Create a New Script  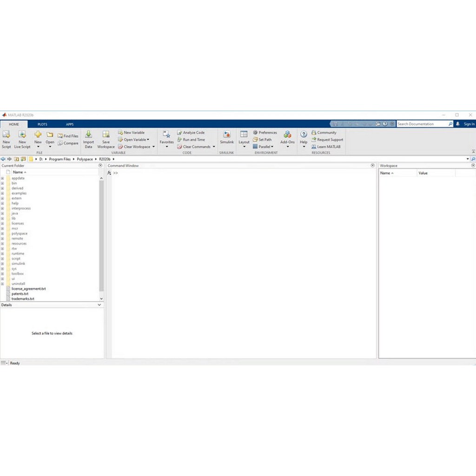6,139
